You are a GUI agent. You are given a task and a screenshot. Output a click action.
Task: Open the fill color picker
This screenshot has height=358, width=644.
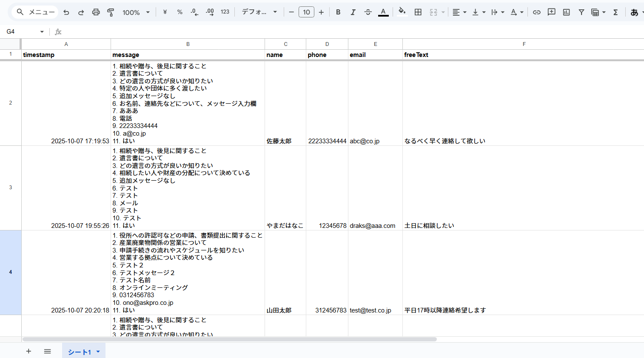(x=402, y=12)
